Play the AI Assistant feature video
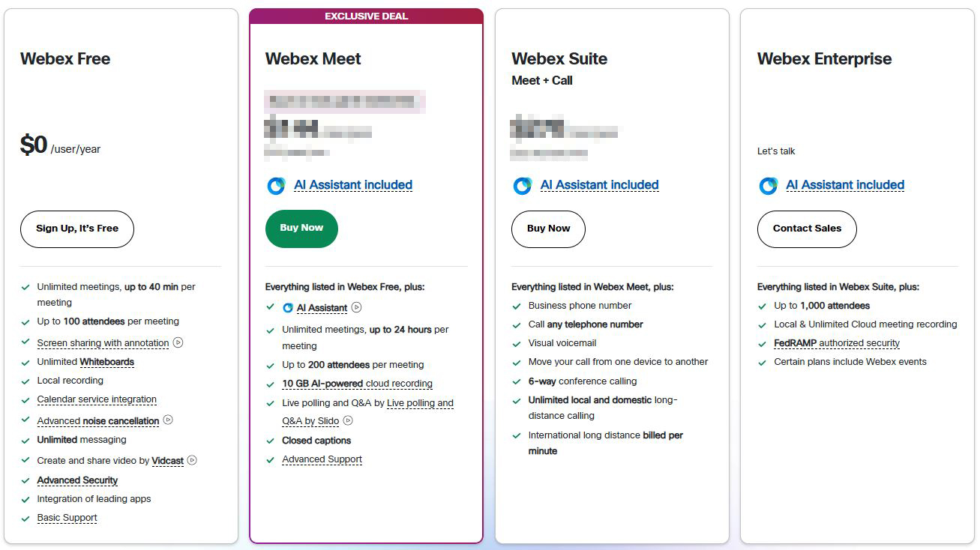This screenshot has width=980, height=550. (355, 307)
